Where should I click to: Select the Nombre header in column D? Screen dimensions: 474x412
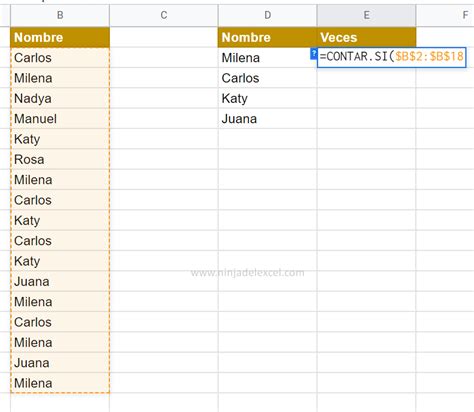click(x=267, y=37)
